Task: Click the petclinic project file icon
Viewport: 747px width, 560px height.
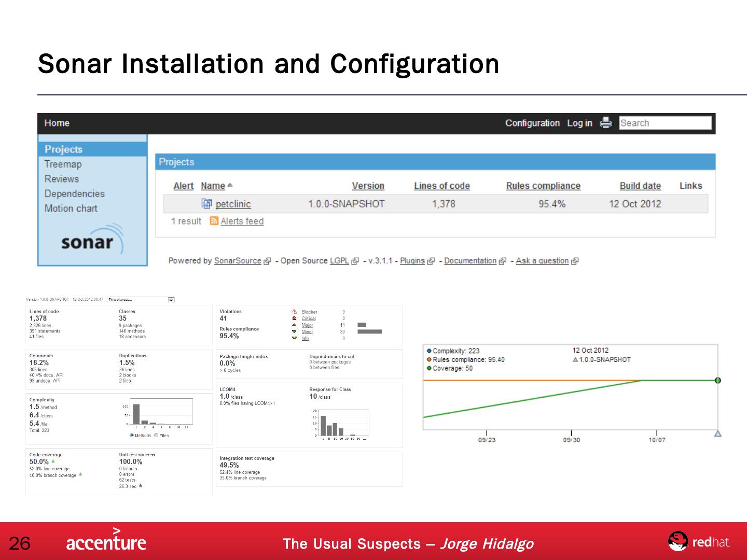Action: tap(206, 204)
